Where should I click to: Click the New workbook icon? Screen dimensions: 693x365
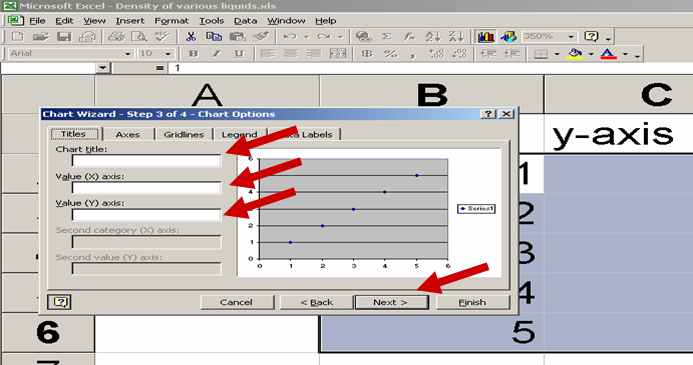point(18,37)
